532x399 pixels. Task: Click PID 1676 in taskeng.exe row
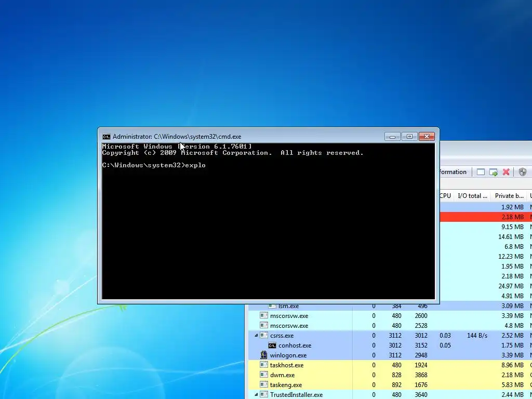421,385
